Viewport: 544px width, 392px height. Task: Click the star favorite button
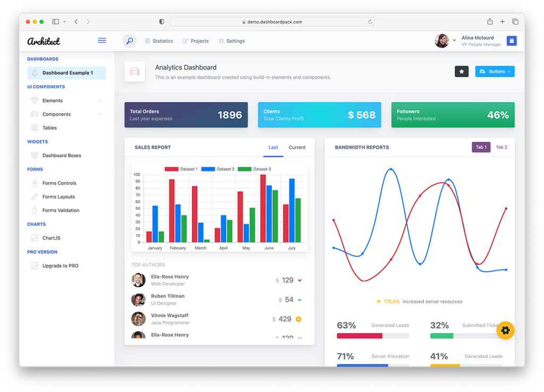[462, 72]
